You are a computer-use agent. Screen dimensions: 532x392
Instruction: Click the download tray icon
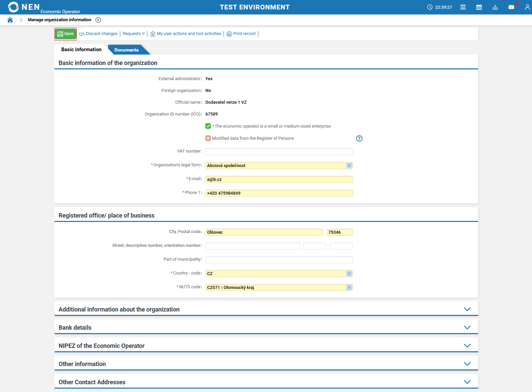[495, 7]
